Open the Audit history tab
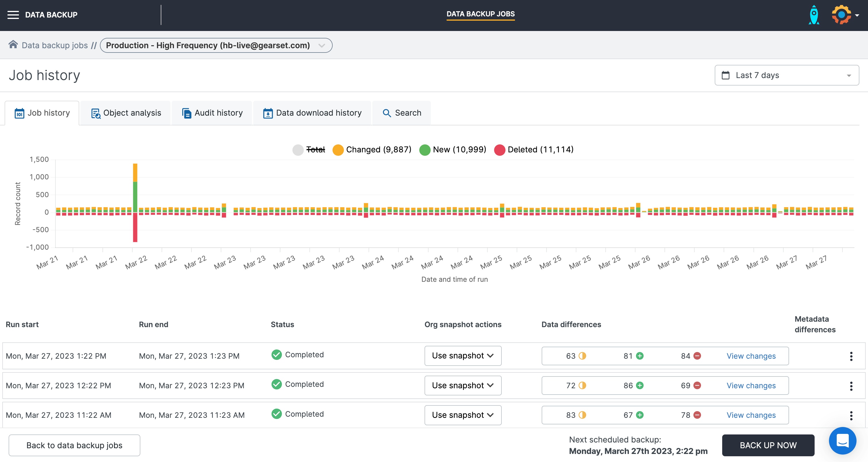Viewport: 868px width, 462px height. 212,113
